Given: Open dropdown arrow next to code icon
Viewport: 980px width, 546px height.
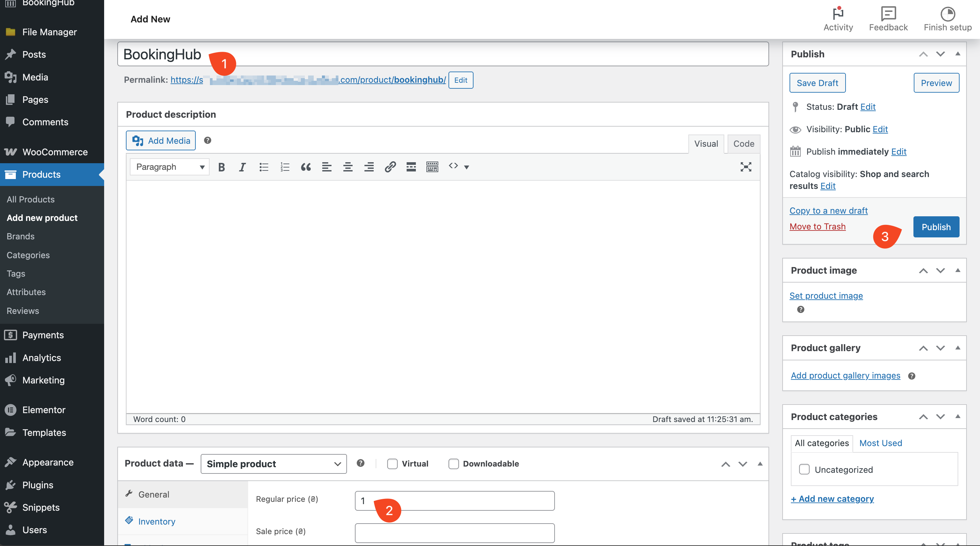Looking at the screenshot, I should coord(466,167).
